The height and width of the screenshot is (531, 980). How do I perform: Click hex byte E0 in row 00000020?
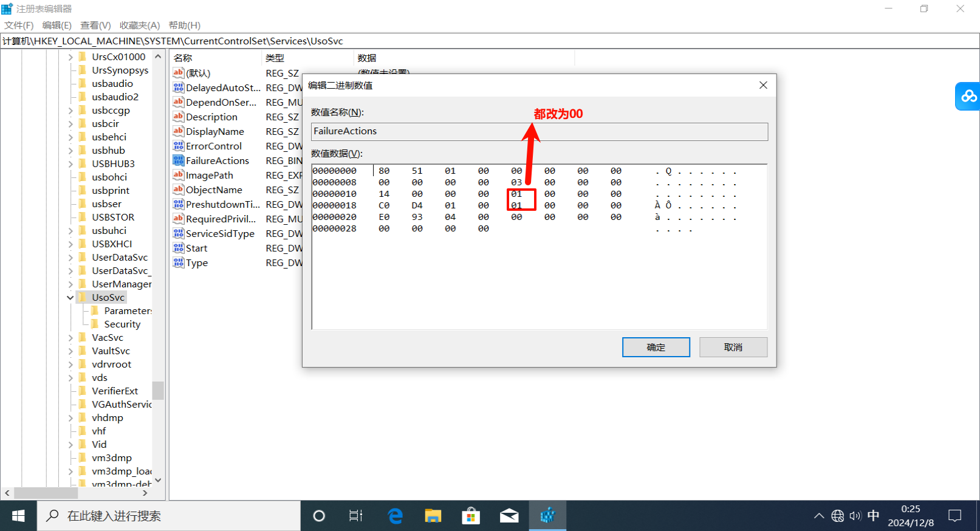(x=384, y=217)
